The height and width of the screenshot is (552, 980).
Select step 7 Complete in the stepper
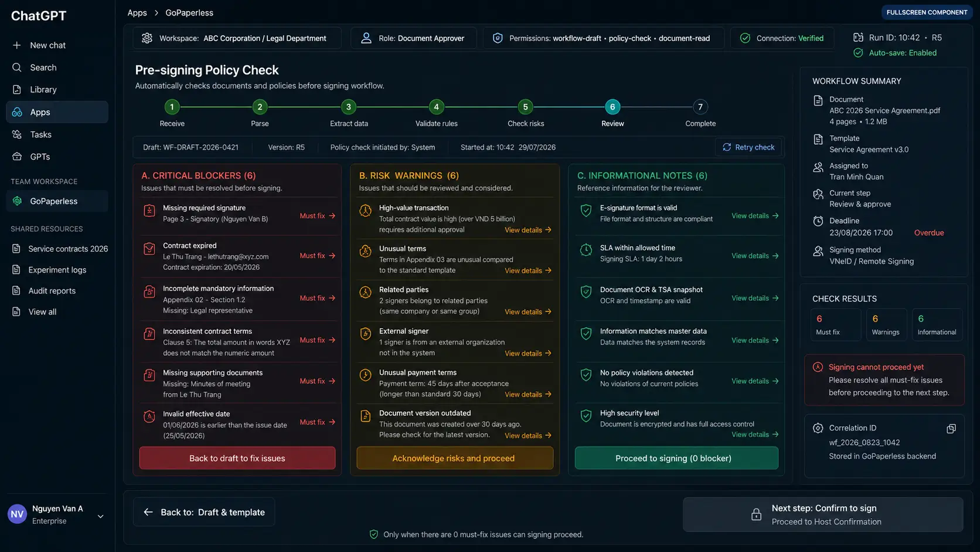(x=700, y=107)
